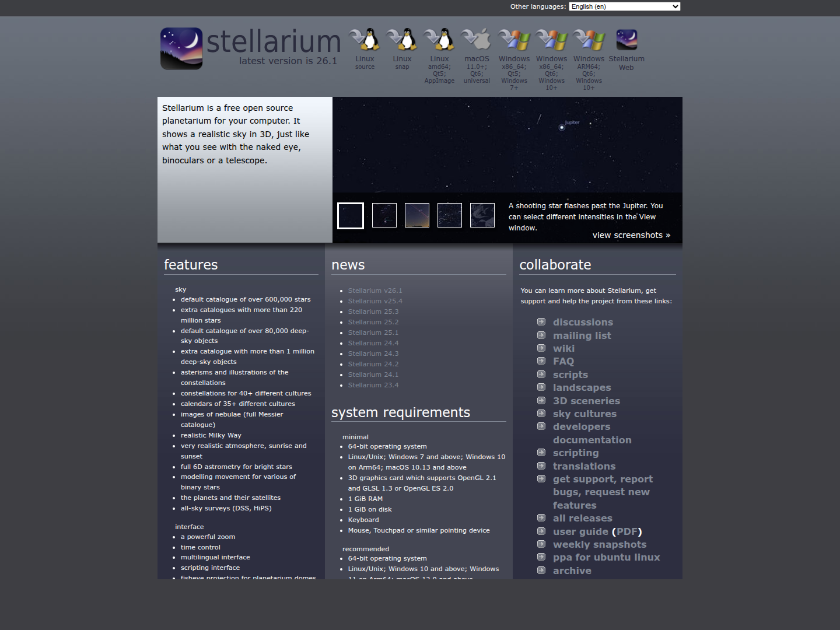
Task: Select the second screenshot thumbnail
Action: coord(384,215)
